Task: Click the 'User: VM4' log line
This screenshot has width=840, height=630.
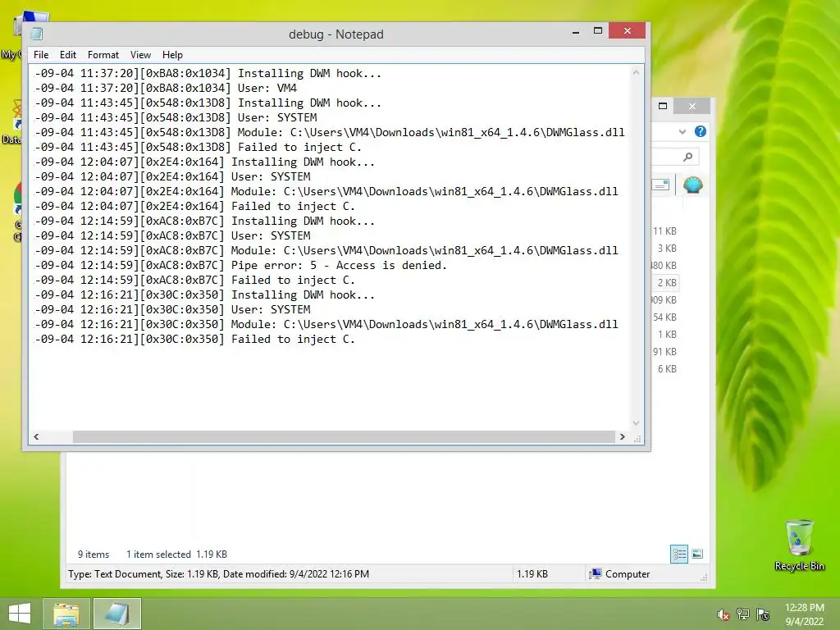Action: [166, 88]
